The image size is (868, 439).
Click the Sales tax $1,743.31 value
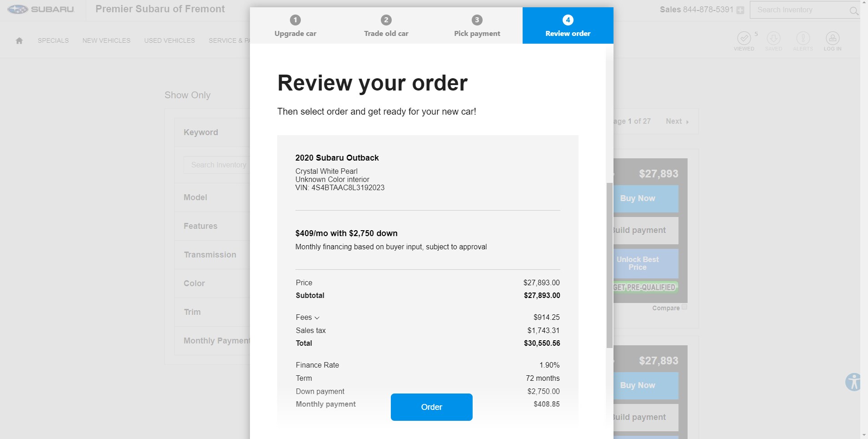[x=544, y=331]
